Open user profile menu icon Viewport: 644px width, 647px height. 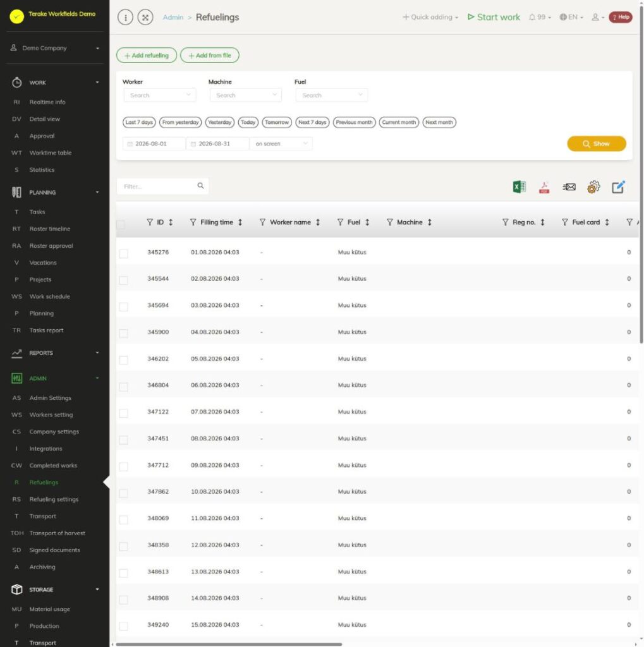click(x=597, y=17)
